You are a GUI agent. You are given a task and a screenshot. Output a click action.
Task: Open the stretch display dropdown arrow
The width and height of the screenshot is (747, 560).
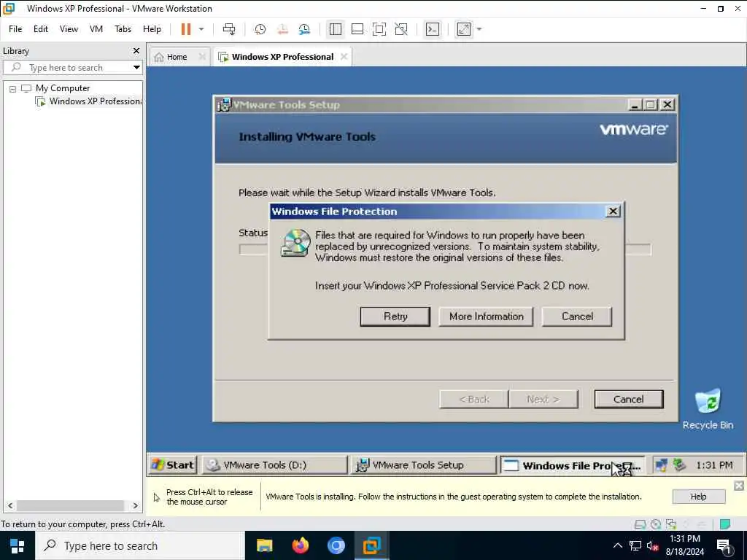pyautogui.click(x=479, y=29)
